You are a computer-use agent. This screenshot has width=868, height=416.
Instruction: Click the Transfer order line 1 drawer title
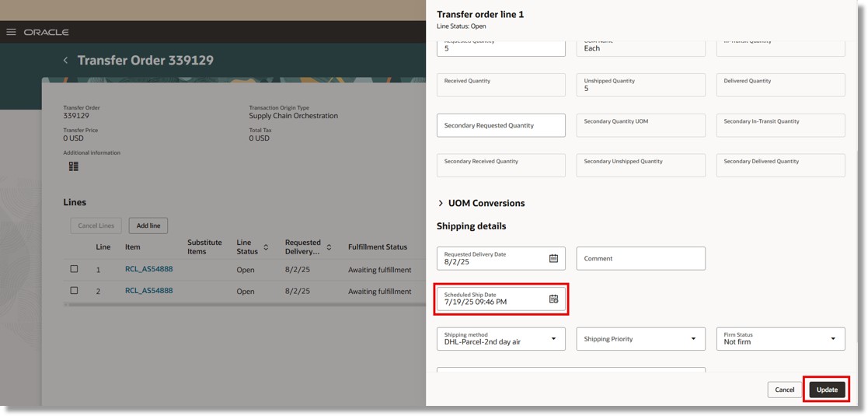pos(480,15)
